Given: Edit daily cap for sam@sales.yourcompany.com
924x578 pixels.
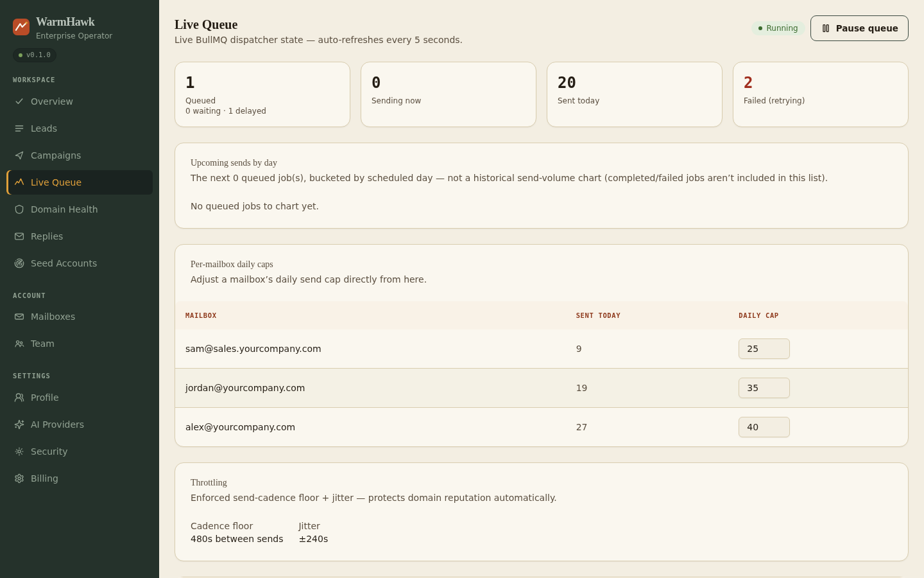Looking at the screenshot, I should pyautogui.click(x=764, y=349).
